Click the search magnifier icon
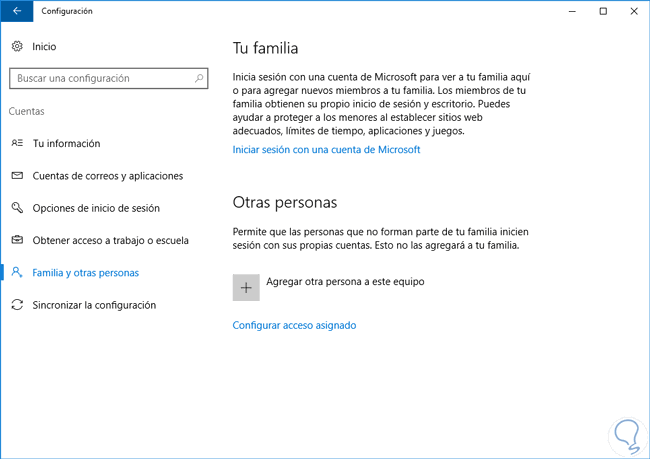This screenshot has width=650, height=459. (x=200, y=78)
